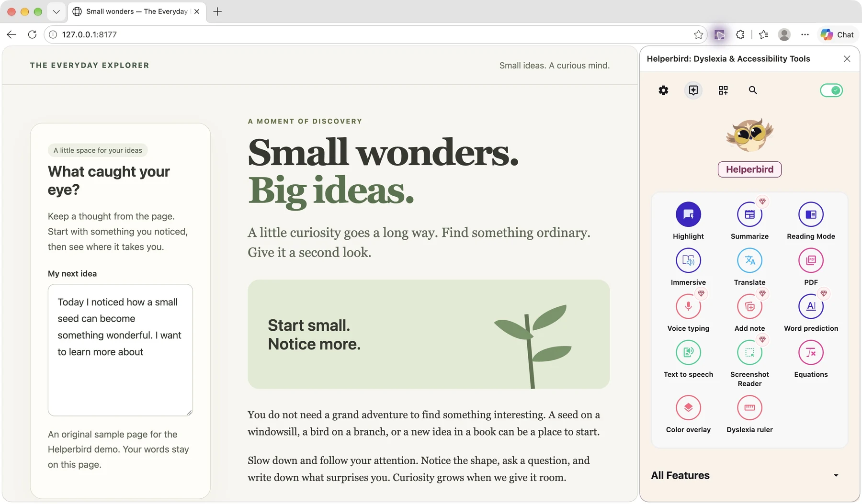The height and width of the screenshot is (504, 862).
Task: Open Copilot Chat
Action: tap(837, 34)
